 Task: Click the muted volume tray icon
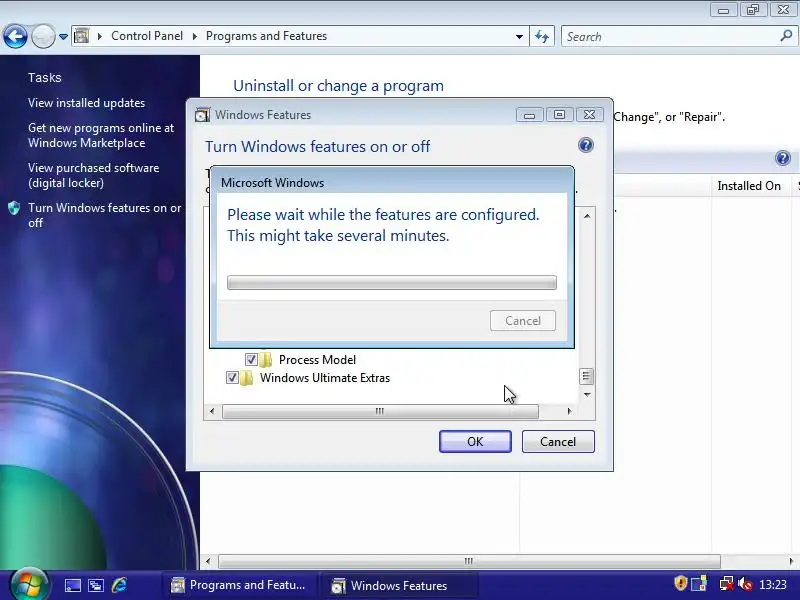745,583
